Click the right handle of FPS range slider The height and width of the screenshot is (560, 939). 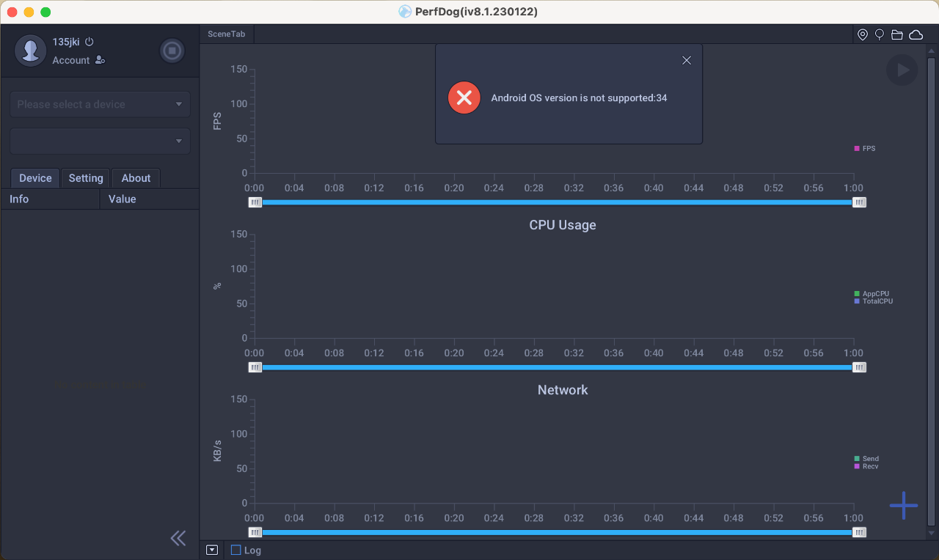(x=859, y=202)
